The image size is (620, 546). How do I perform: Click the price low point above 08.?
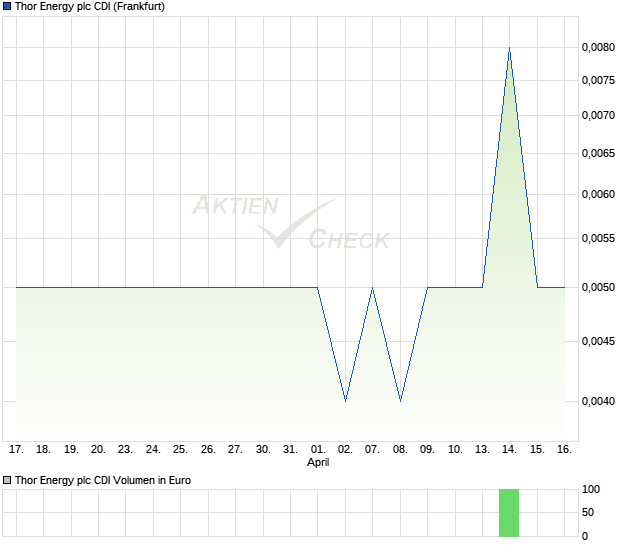401,401
